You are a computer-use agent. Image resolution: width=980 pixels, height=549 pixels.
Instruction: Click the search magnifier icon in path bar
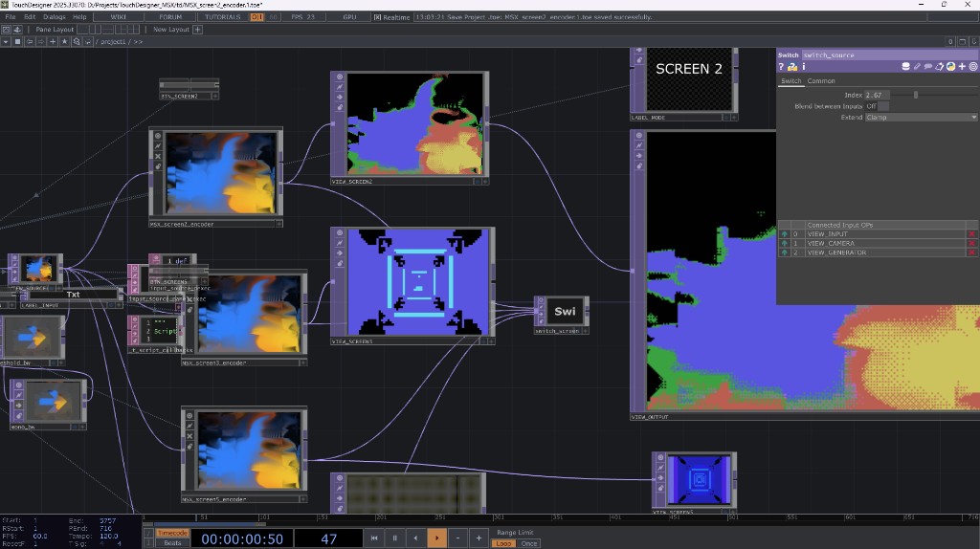pyautogui.click(x=77, y=42)
